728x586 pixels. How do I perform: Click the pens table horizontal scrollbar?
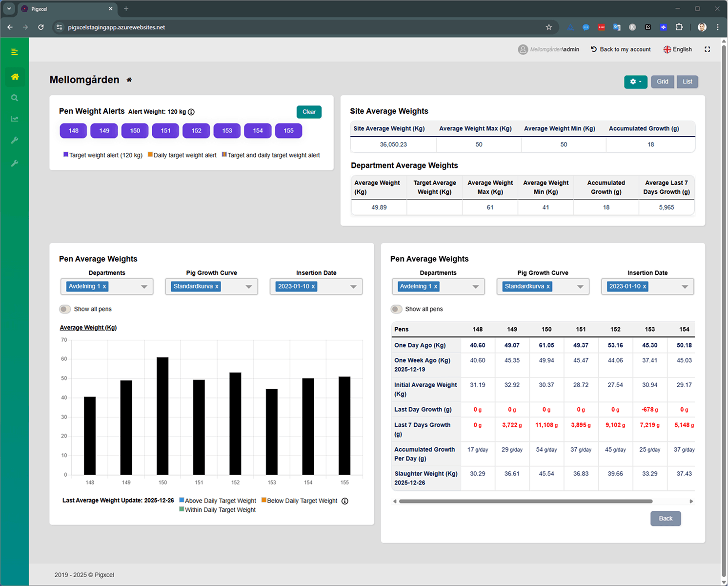(525, 501)
